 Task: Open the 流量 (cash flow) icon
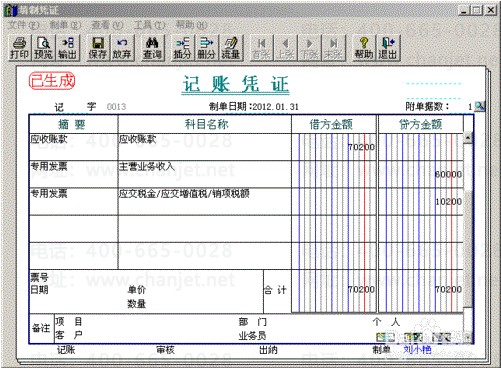click(x=231, y=48)
